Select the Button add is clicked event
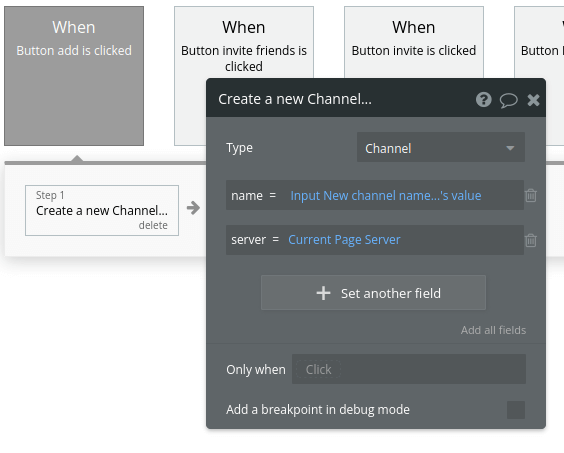Screen dimensions: 564x453 [74, 76]
